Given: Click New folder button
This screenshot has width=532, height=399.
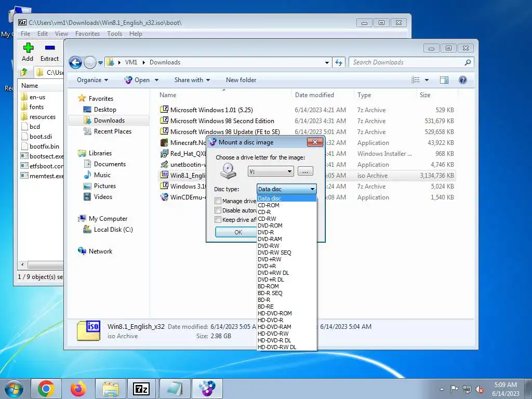Looking at the screenshot, I should [x=241, y=80].
